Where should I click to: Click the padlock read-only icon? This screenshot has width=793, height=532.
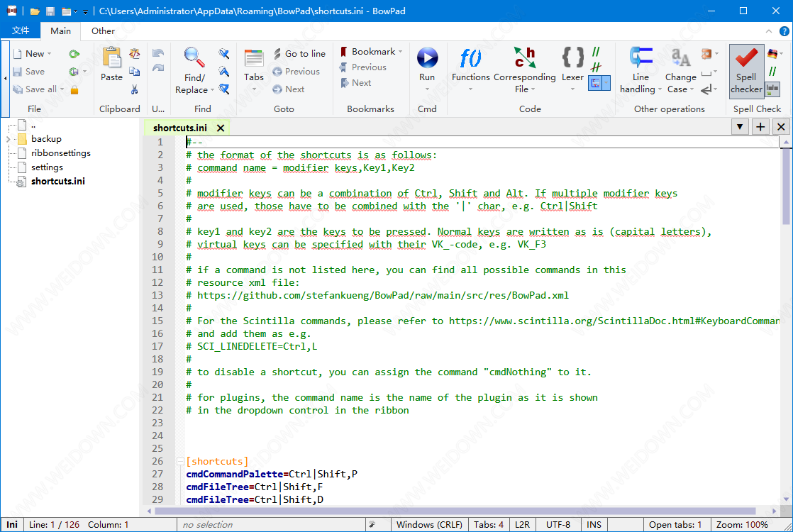[x=74, y=89]
